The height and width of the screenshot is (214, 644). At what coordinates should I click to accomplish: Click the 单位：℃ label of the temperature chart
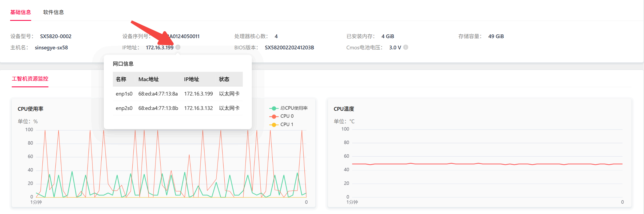344,121
